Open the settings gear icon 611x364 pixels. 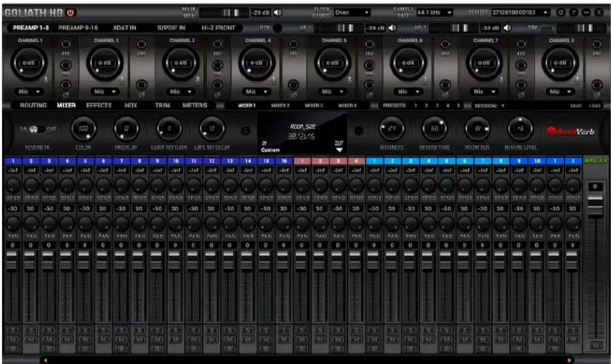point(561,12)
